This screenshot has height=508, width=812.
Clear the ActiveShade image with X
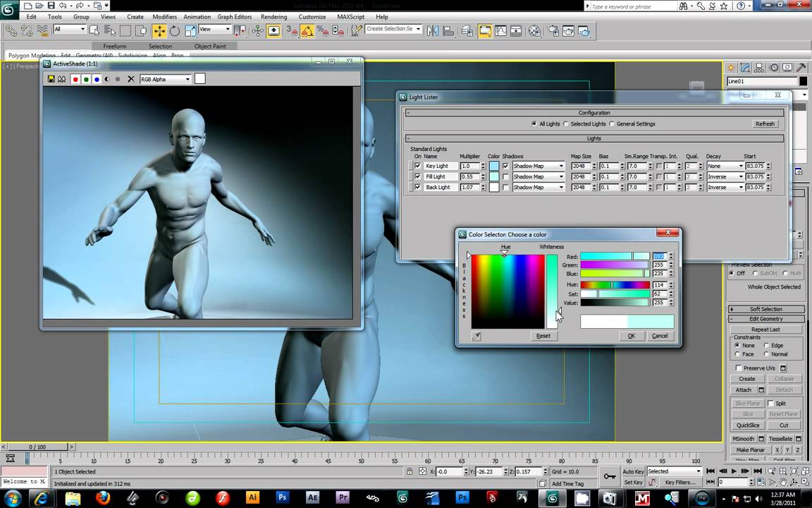(x=131, y=79)
